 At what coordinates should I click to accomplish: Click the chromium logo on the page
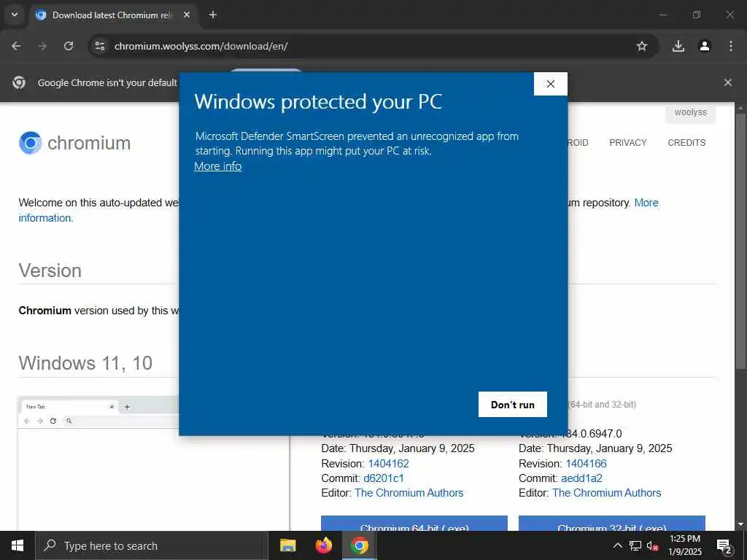[75, 143]
